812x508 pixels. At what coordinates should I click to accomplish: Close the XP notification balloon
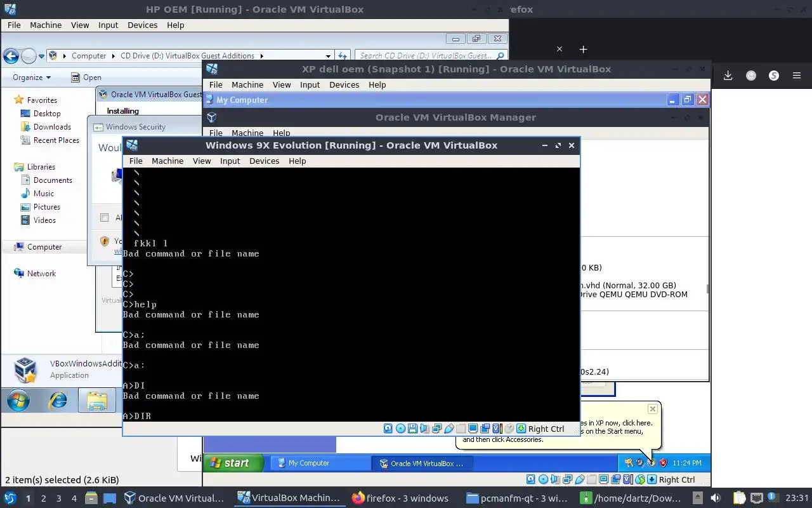point(652,409)
